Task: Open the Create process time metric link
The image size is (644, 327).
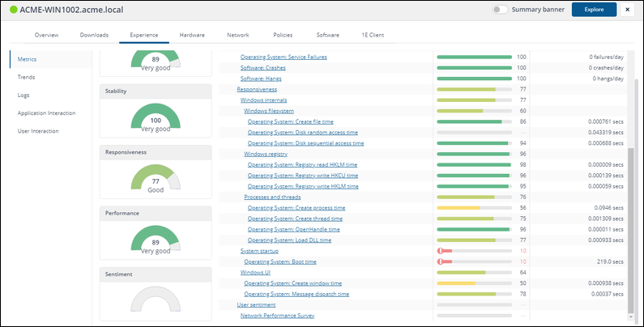Action: (302, 208)
